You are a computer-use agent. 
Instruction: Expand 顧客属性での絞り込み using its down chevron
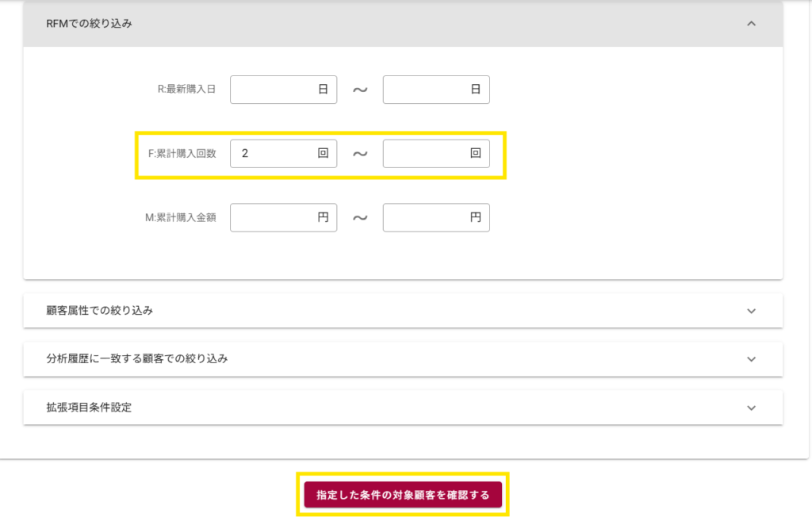click(x=751, y=311)
